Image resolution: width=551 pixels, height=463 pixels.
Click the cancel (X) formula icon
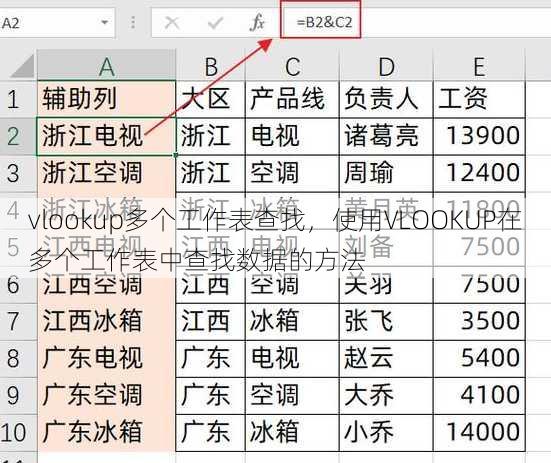pos(172,23)
